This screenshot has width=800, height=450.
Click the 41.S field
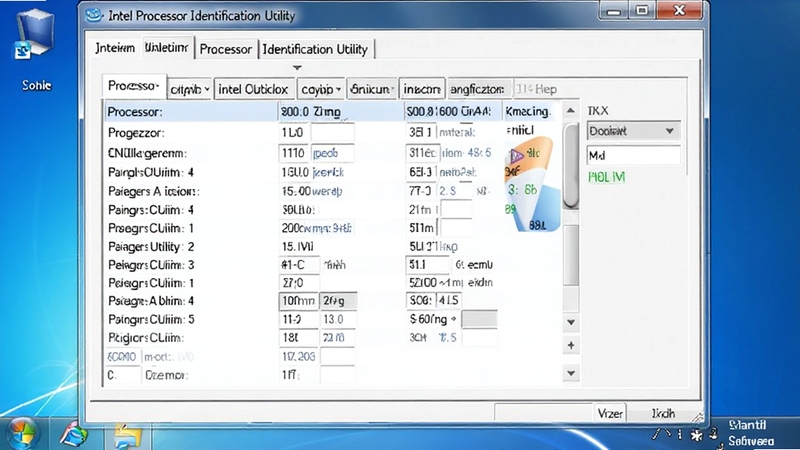(x=448, y=301)
